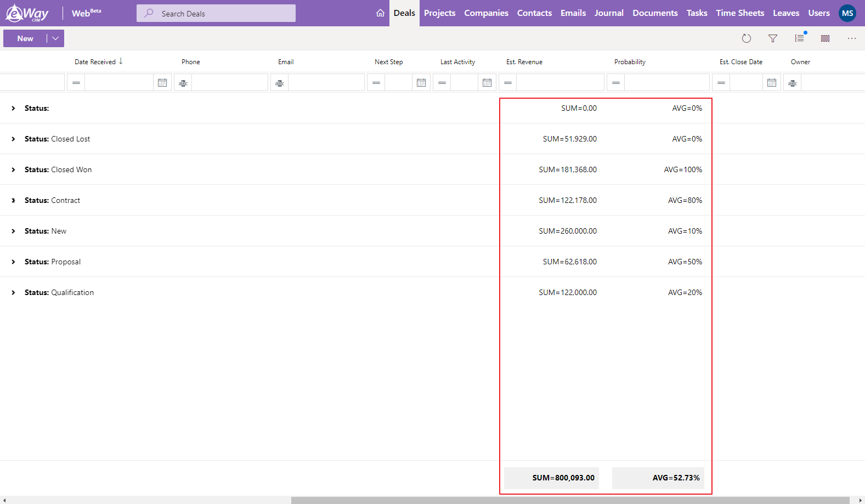Sort by the Phone column header
Image resolution: width=865 pixels, height=504 pixels.
(x=191, y=62)
